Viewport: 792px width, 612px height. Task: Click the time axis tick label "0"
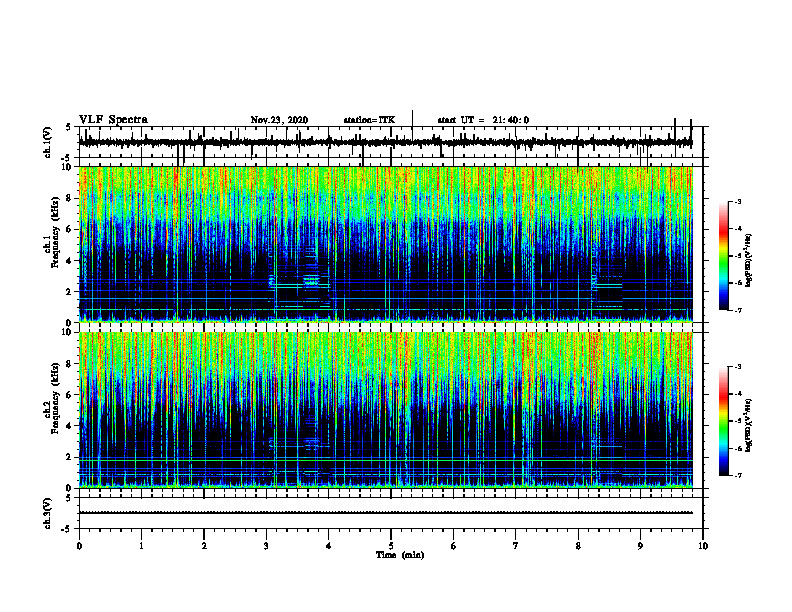79,546
